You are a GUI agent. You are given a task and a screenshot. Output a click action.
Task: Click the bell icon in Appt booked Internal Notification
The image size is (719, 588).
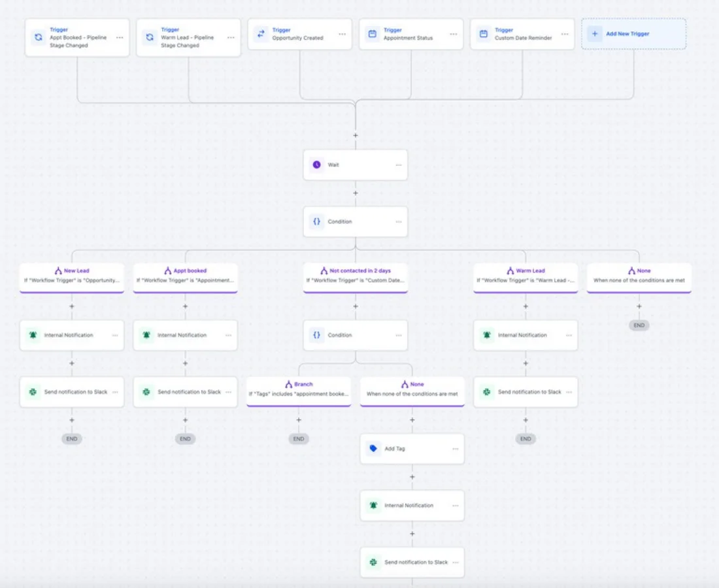coord(146,335)
